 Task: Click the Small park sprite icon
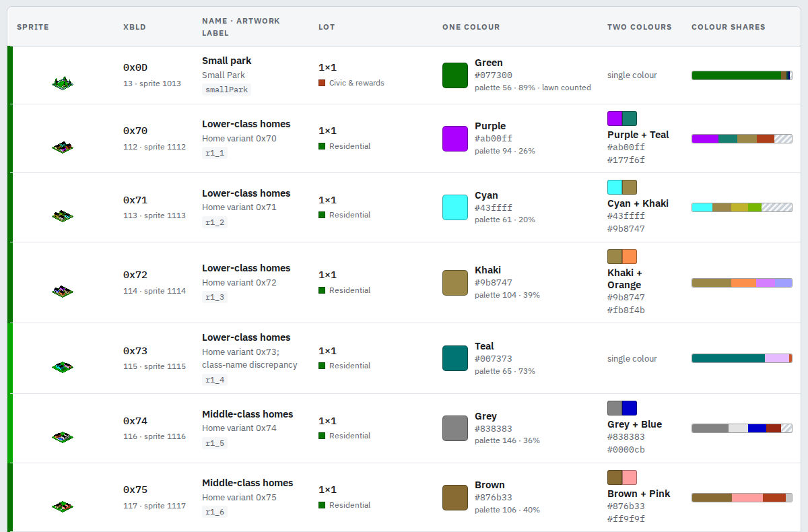tap(63, 84)
